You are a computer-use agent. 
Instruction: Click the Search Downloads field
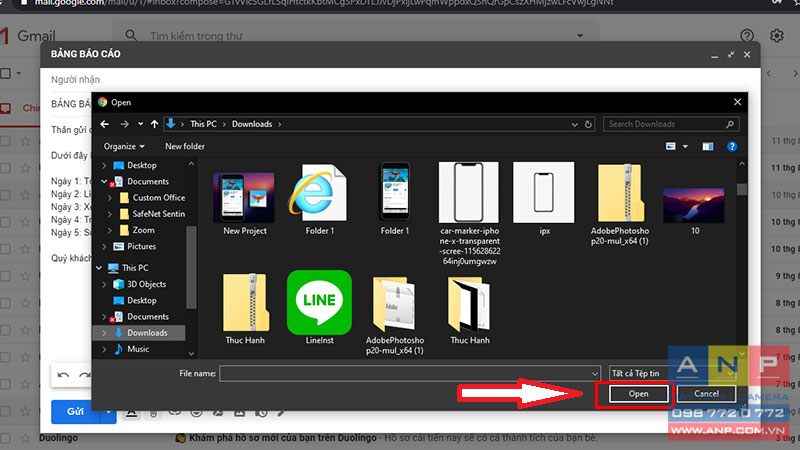[x=670, y=124]
